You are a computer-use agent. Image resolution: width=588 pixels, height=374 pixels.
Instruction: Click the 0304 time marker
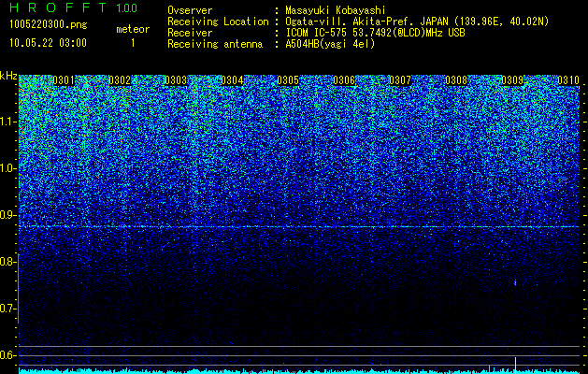coord(232,80)
